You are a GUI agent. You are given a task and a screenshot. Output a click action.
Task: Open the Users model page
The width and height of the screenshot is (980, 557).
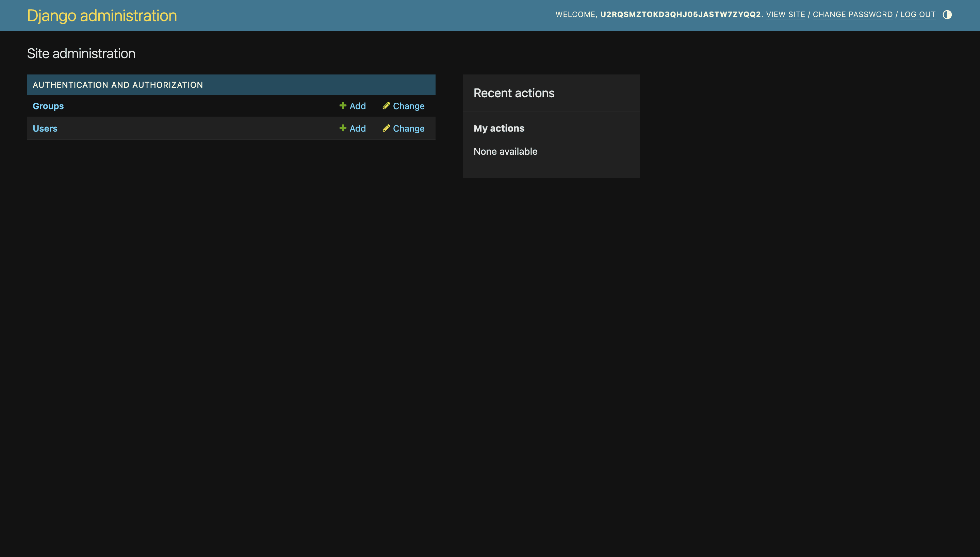pyautogui.click(x=45, y=129)
